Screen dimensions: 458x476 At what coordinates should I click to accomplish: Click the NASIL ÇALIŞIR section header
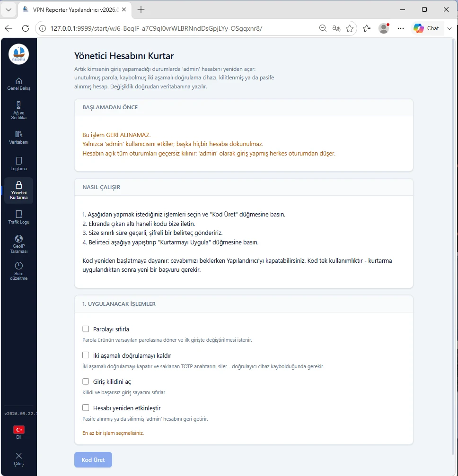pos(101,187)
